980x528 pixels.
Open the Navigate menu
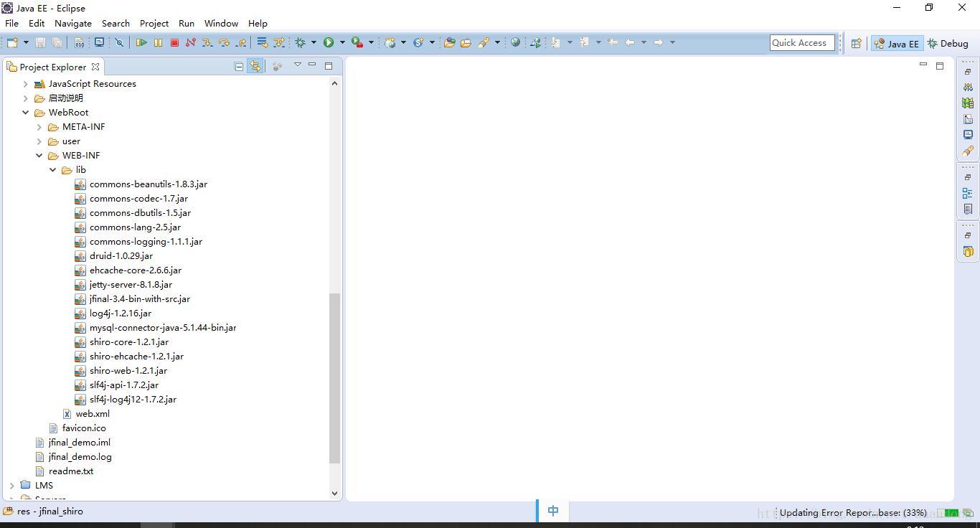72,23
